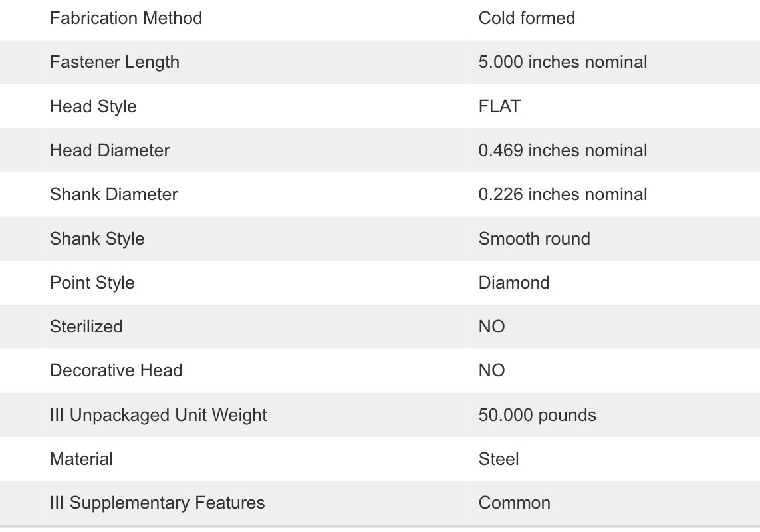Select the FLAT head style value
The height and width of the screenshot is (532, 760).
click(x=499, y=106)
